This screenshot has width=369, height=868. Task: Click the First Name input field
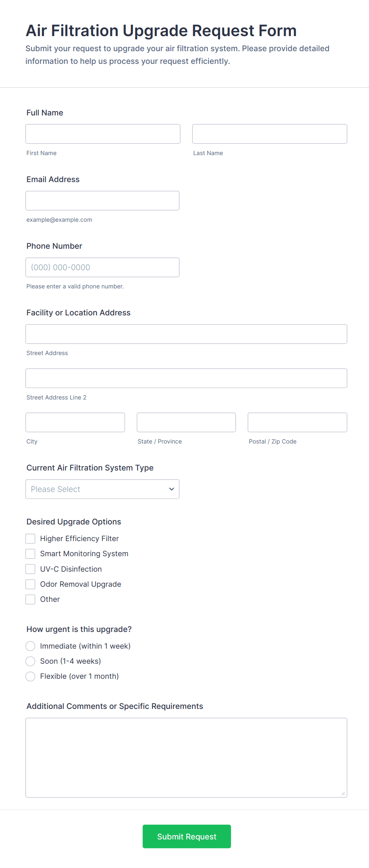[x=103, y=134]
